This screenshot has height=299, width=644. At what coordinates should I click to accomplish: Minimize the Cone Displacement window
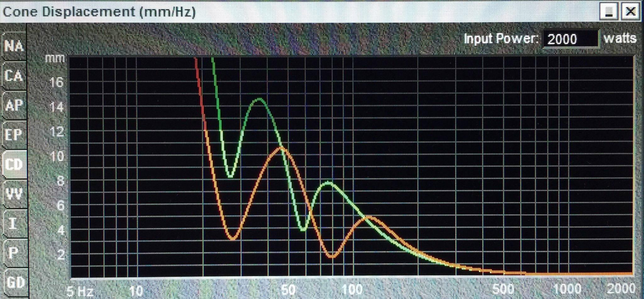click(x=609, y=12)
